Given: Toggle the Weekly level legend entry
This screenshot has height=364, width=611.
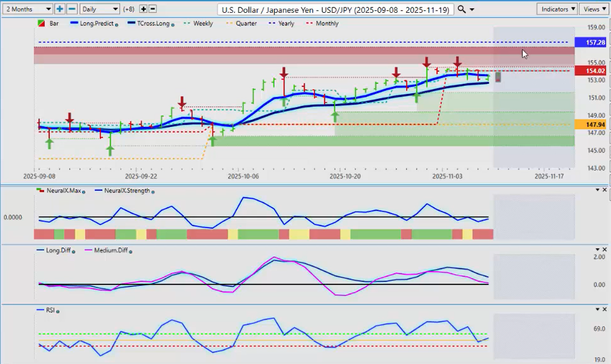Looking at the screenshot, I should [x=202, y=23].
